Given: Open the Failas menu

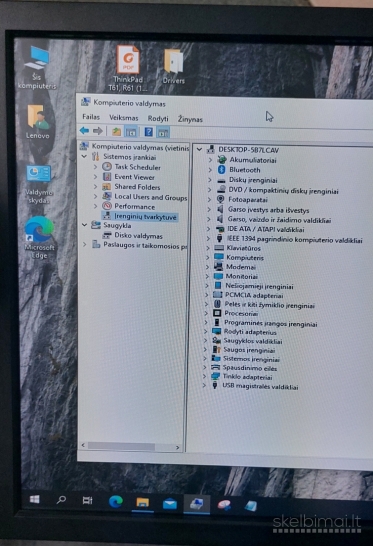Looking at the screenshot, I should (91, 117).
